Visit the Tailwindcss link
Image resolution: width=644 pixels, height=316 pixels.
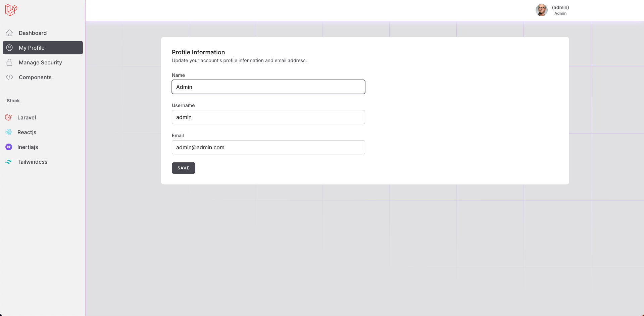[x=32, y=162]
